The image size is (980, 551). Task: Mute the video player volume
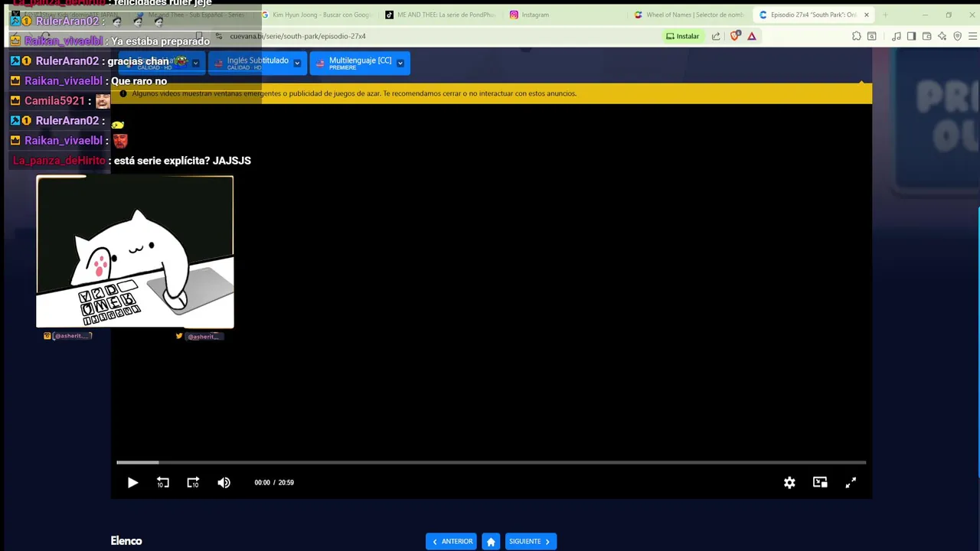pyautogui.click(x=224, y=483)
